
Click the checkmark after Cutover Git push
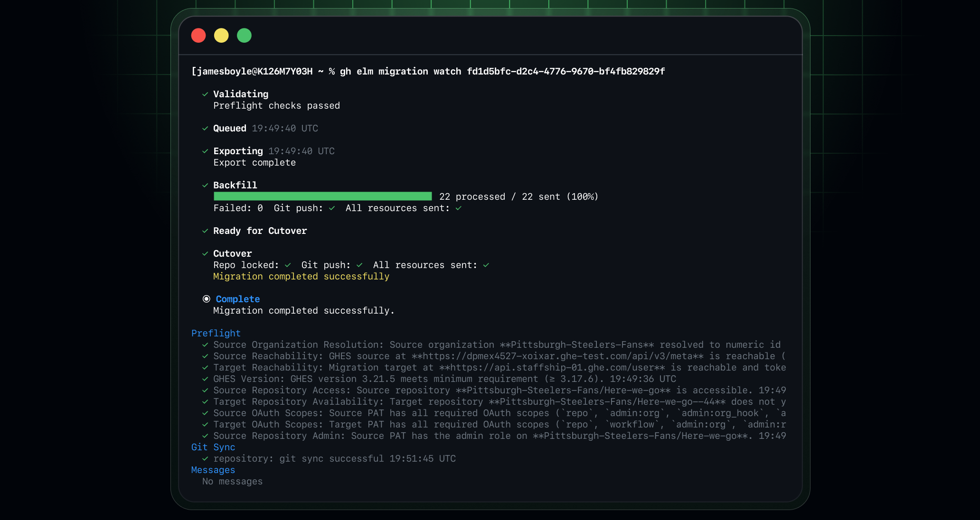click(x=359, y=265)
